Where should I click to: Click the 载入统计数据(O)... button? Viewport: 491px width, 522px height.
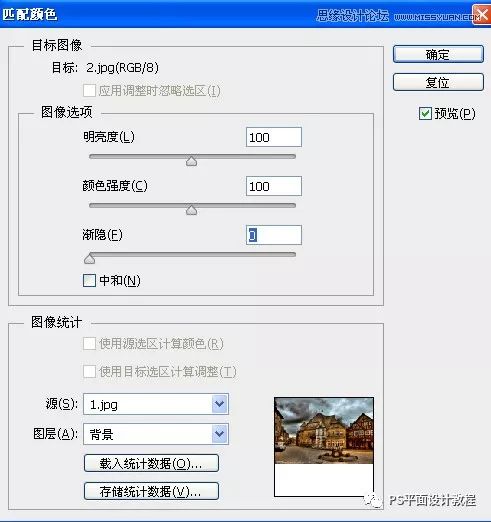coord(151,463)
